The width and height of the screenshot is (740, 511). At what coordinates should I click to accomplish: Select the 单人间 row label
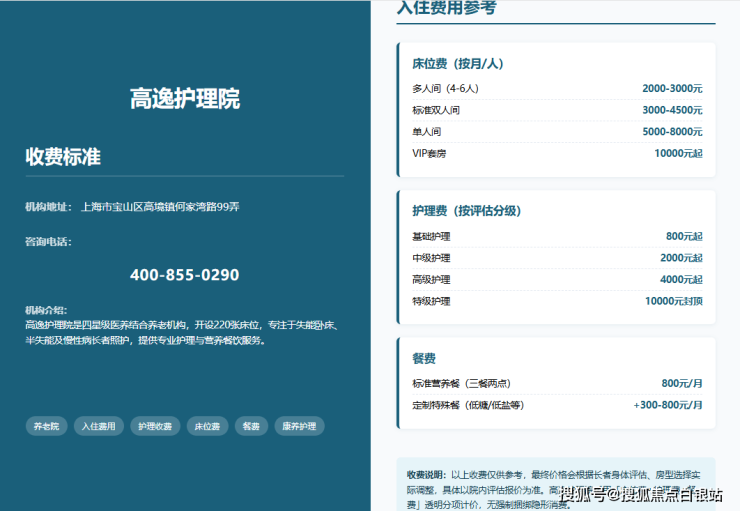427,132
